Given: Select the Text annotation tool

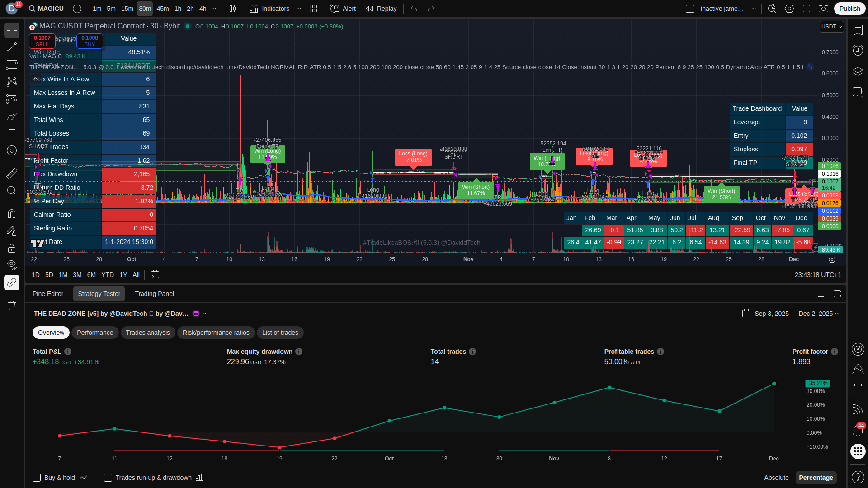Looking at the screenshot, I should tap(12, 133).
